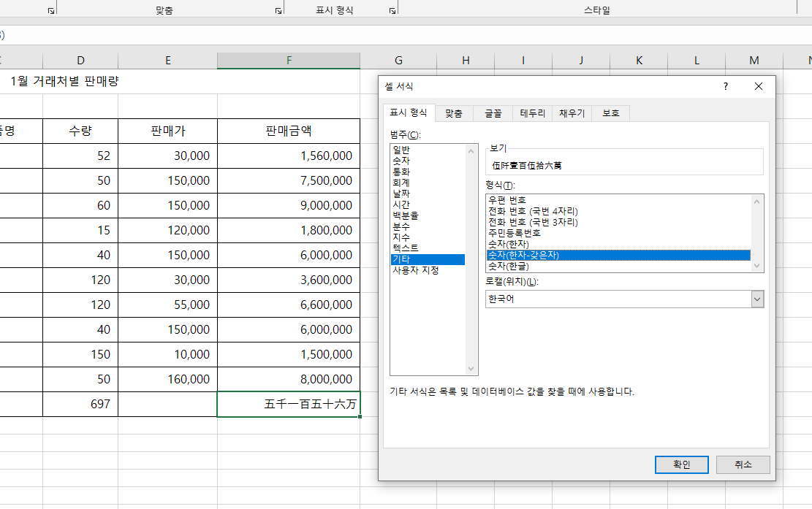The image size is (812, 509).
Task: Select 통화 in the category list
Action: (x=428, y=172)
